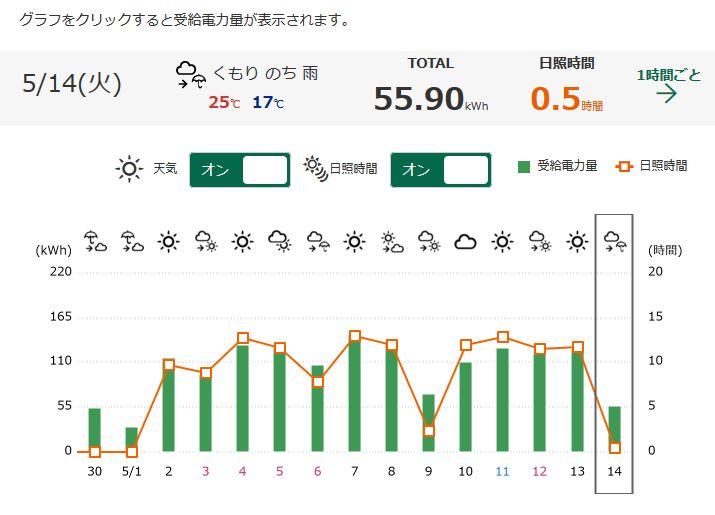Viewport: 715px width, 515px height.
Task: Click the weather icon above April 30
Action: click(95, 242)
